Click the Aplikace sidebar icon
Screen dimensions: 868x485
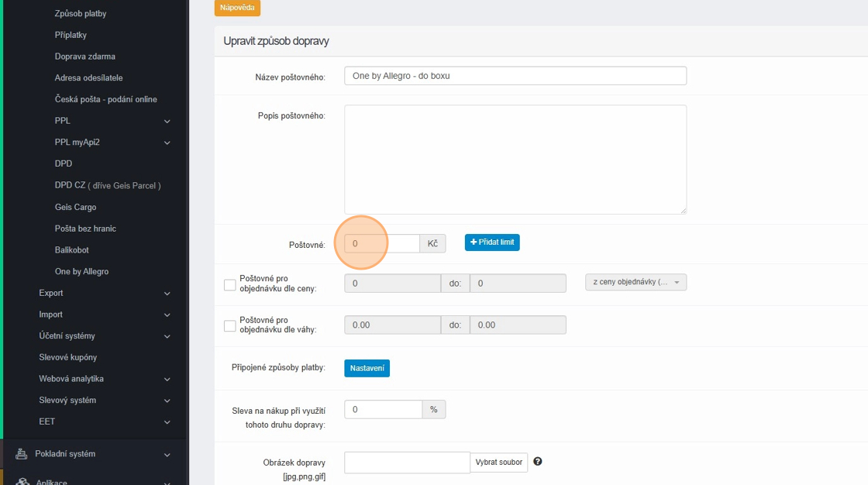21,482
